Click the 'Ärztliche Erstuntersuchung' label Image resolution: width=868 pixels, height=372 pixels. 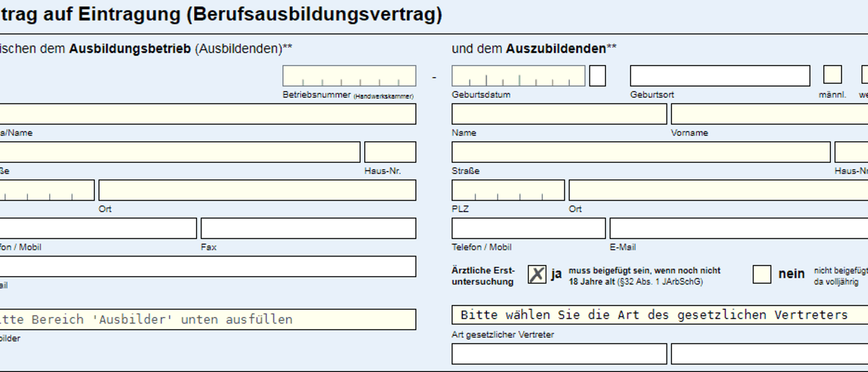(483, 276)
